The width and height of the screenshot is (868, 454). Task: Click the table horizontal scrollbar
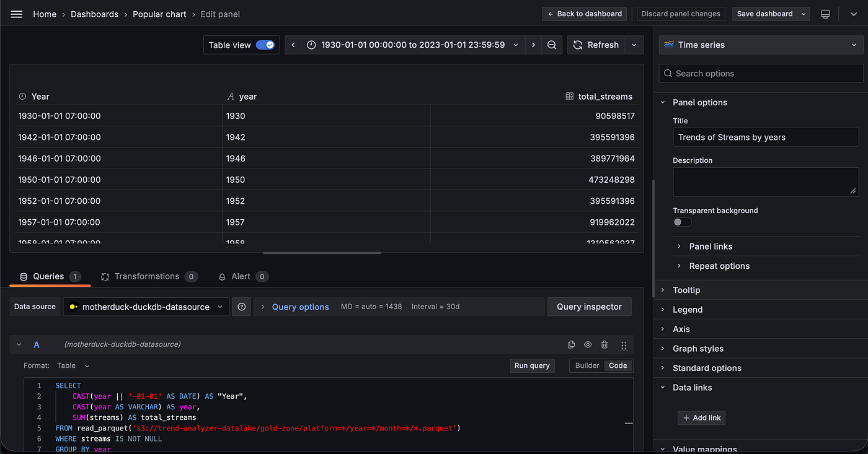[322, 253]
